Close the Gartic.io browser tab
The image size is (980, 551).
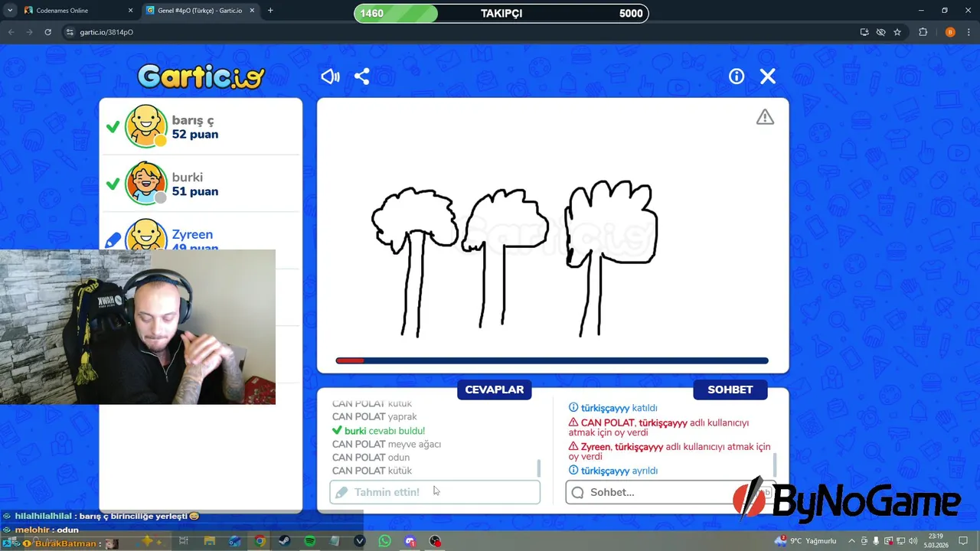pyautogui.click(x=253, y=11)
